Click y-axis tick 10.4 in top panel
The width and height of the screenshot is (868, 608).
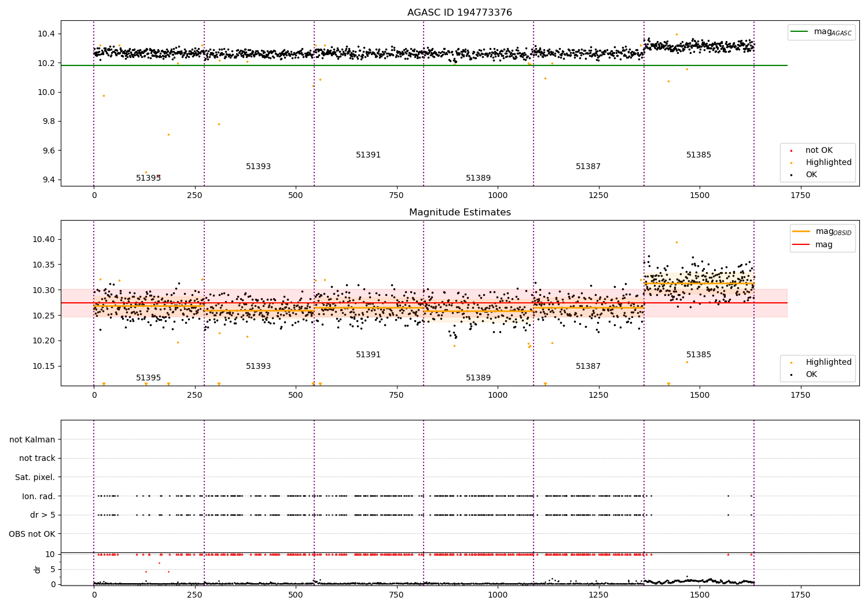[46, 34]
